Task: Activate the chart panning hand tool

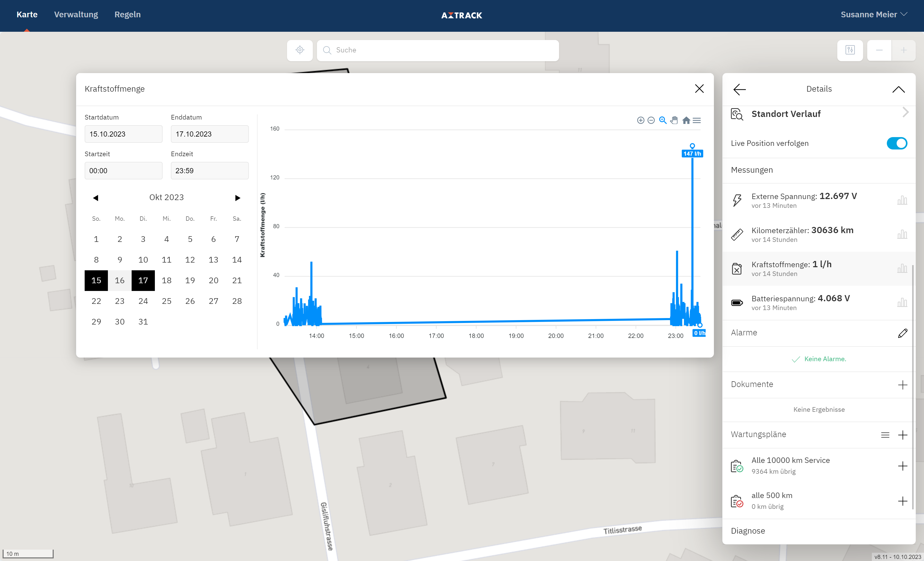Action: 674,120
